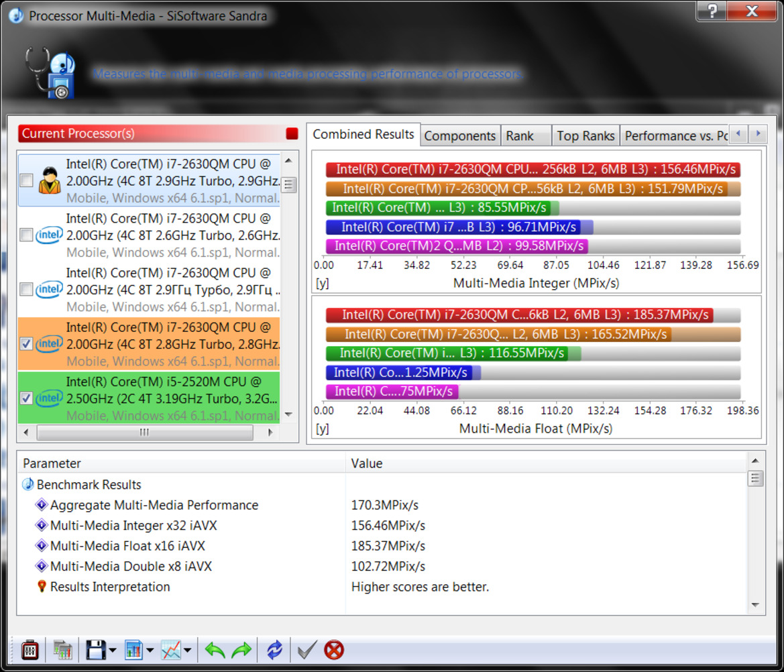Open the Top Ranks tab
784x672 pixels.
coord(585,135)
